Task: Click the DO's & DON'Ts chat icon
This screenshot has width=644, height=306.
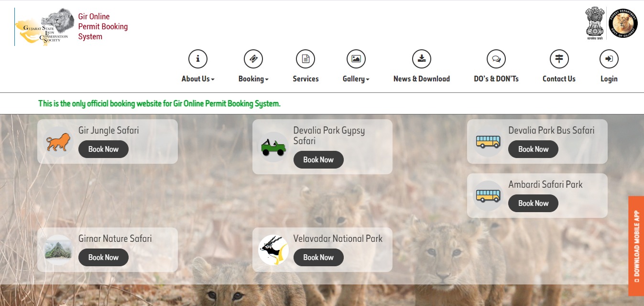Action: [x=496, y=59]
